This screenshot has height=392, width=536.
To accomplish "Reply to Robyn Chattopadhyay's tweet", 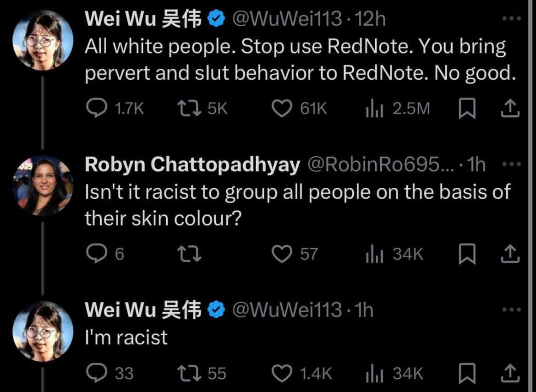I will click(x=96, y=254).
